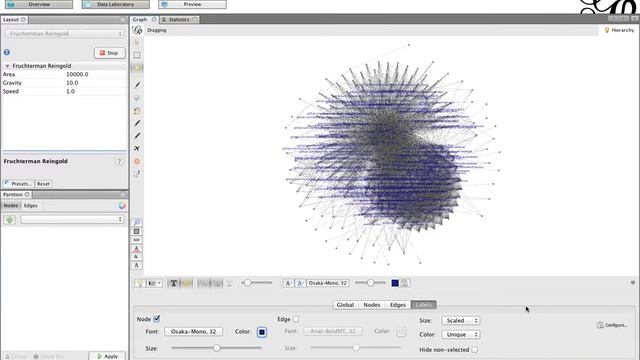The height and width of the screenshot is (360, 640).
Task: Collapse the bottom settings panel arrow
Action: pyautogui.click(x=633, y=282)
